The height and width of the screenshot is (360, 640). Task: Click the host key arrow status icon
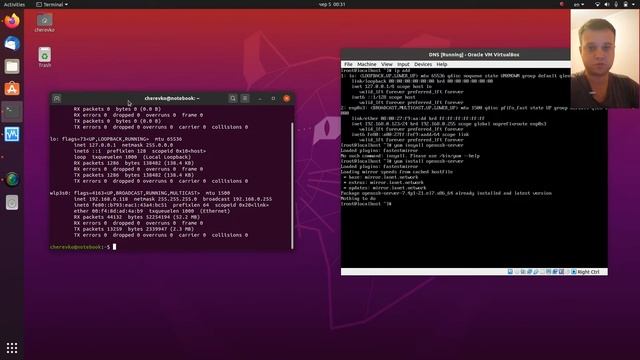(x=573, y=272)
